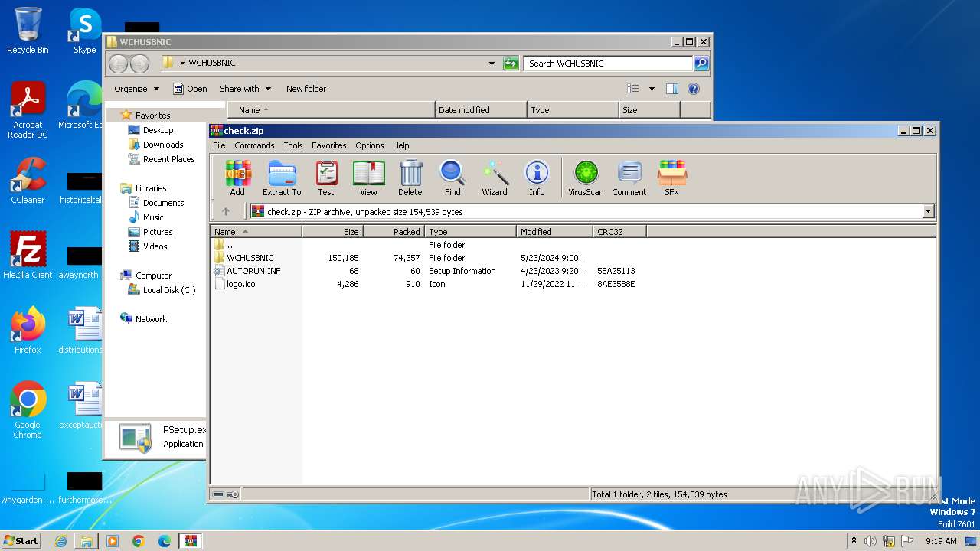The image size is (980, 551).
Task: Click the Add icon in WinRAR toolbar
Action: [237, 178]
